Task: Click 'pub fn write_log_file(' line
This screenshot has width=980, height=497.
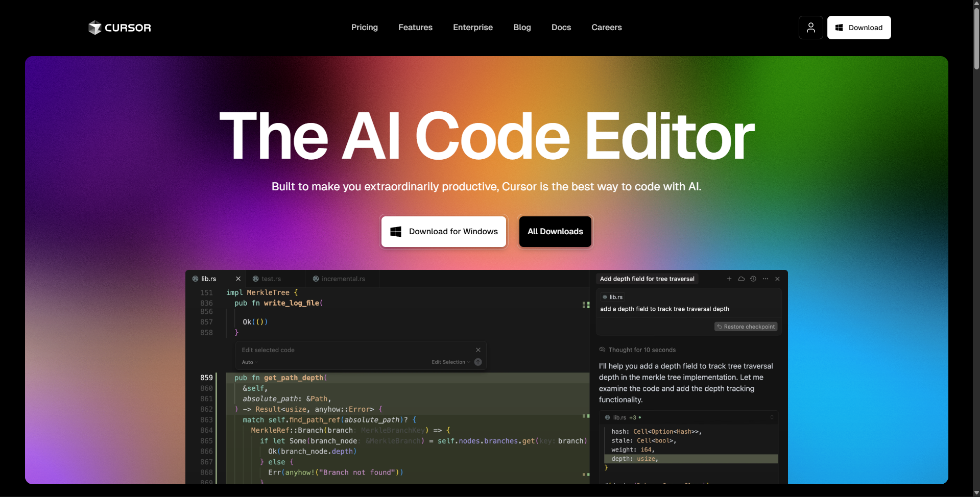Action: click(278, 303)
